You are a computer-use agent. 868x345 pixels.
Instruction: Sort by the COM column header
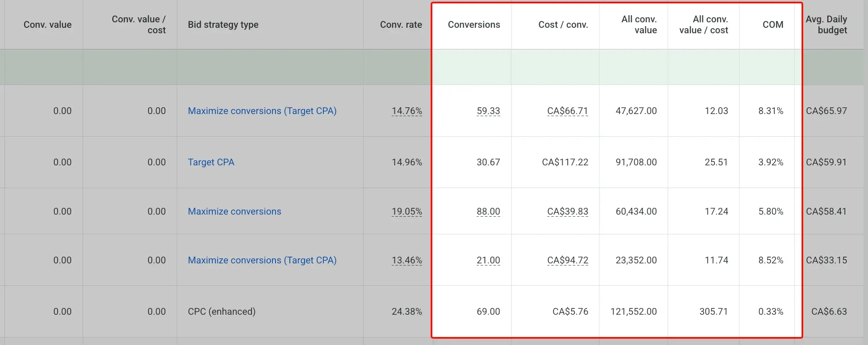pyautogui.click(x=773, y=24)
